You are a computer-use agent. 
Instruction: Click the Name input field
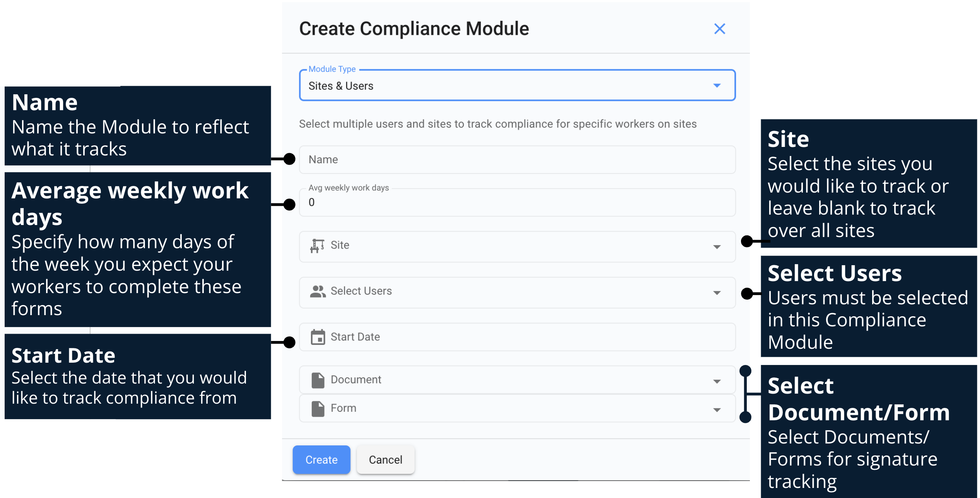tap(517, 160)
